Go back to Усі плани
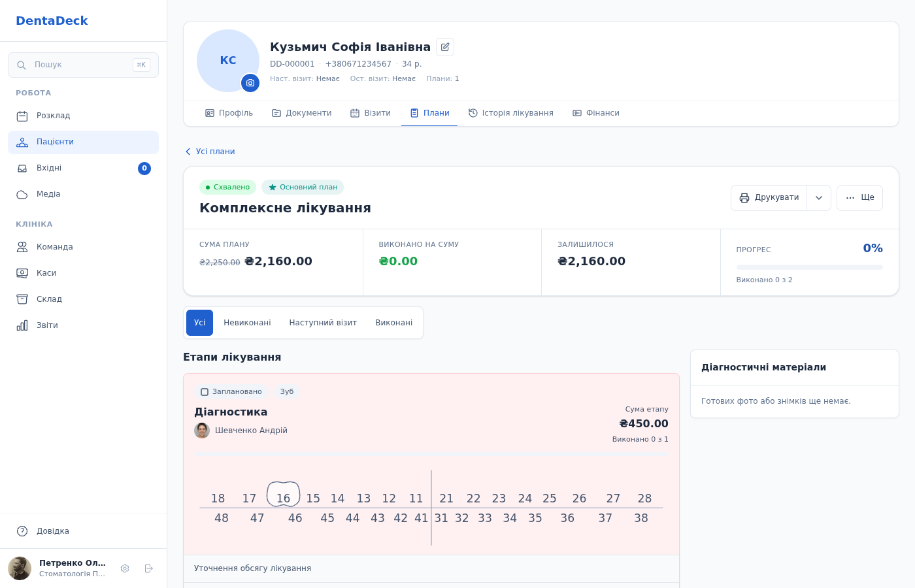This screenshot has width=915, height=588. [209, 152]
